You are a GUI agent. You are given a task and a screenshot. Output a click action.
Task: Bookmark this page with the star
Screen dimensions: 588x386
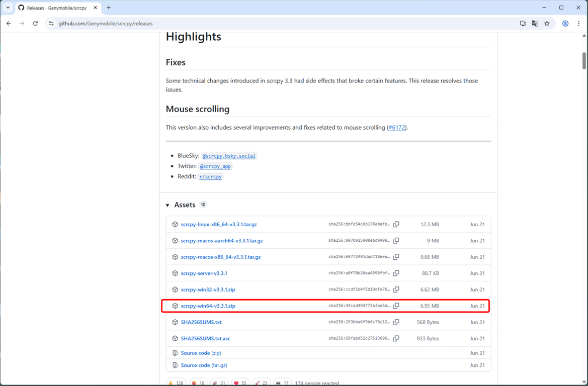[547, 23]
